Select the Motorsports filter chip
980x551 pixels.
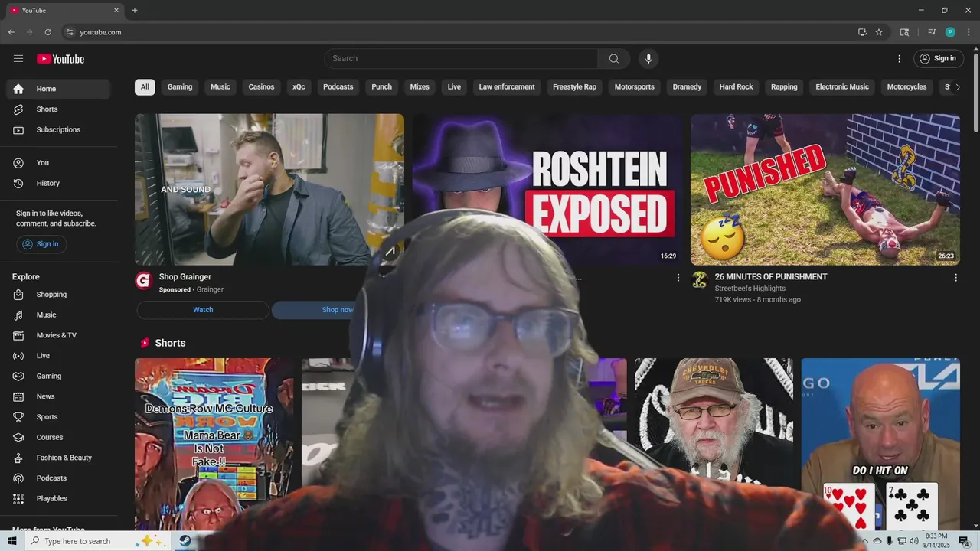coord(635,87)
